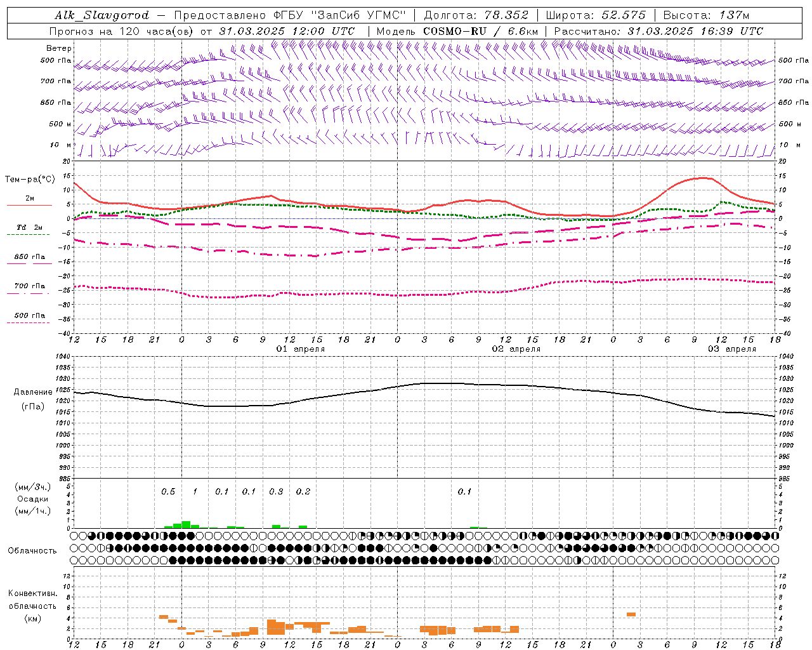Click the date label 01 апреля
This screenshot has height=650, width=812.
tap(301, 349)
